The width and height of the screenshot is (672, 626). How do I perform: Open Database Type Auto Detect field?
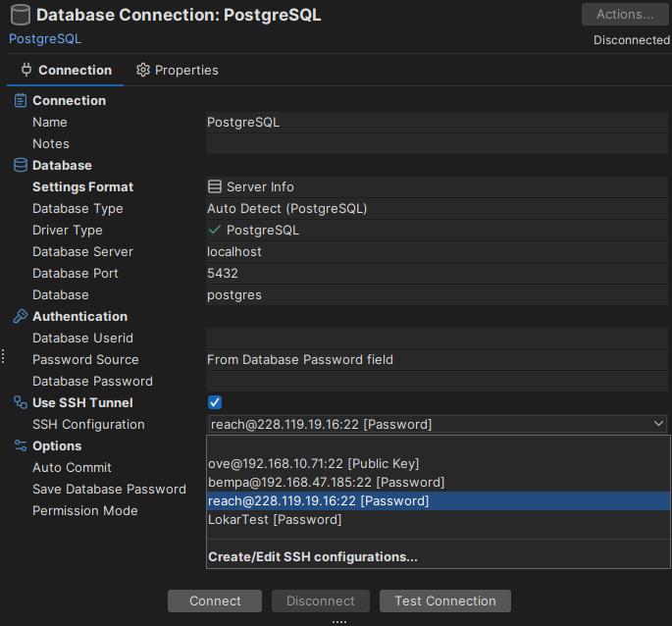pos(437,208)
